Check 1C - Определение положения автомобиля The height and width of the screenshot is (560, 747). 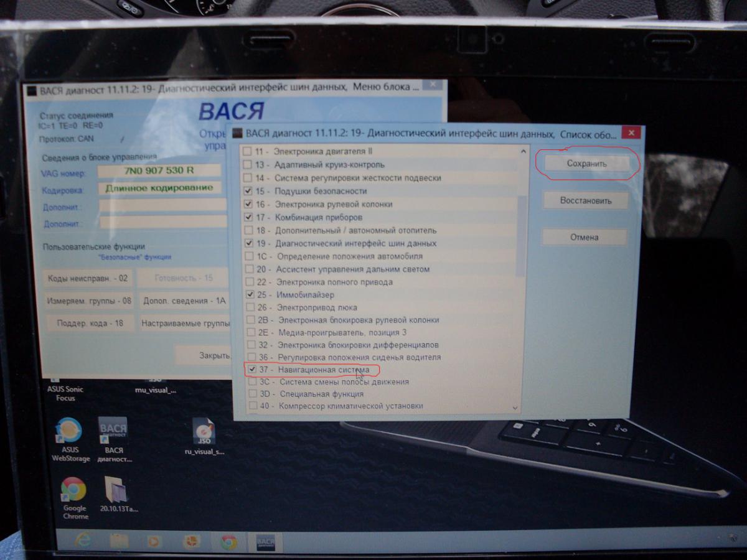pos(250,256)
